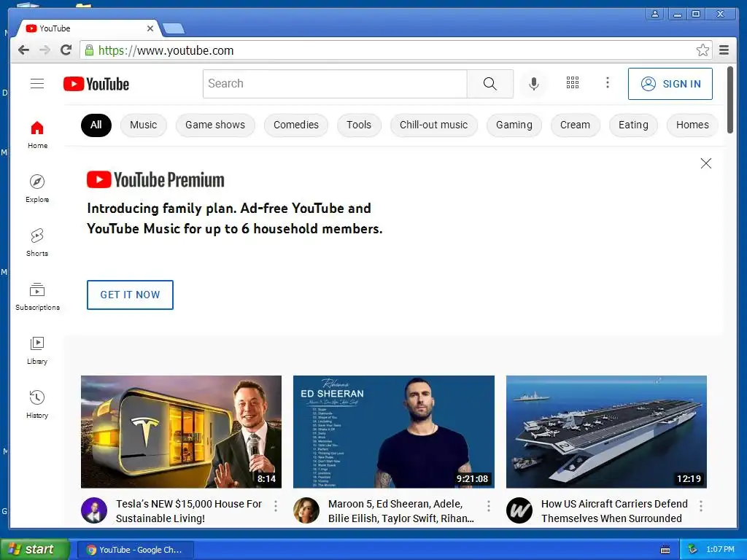This screenshot has height=560, width=747.
Task: Select the Chill-out music filter chip
Action: pos(433,125)
